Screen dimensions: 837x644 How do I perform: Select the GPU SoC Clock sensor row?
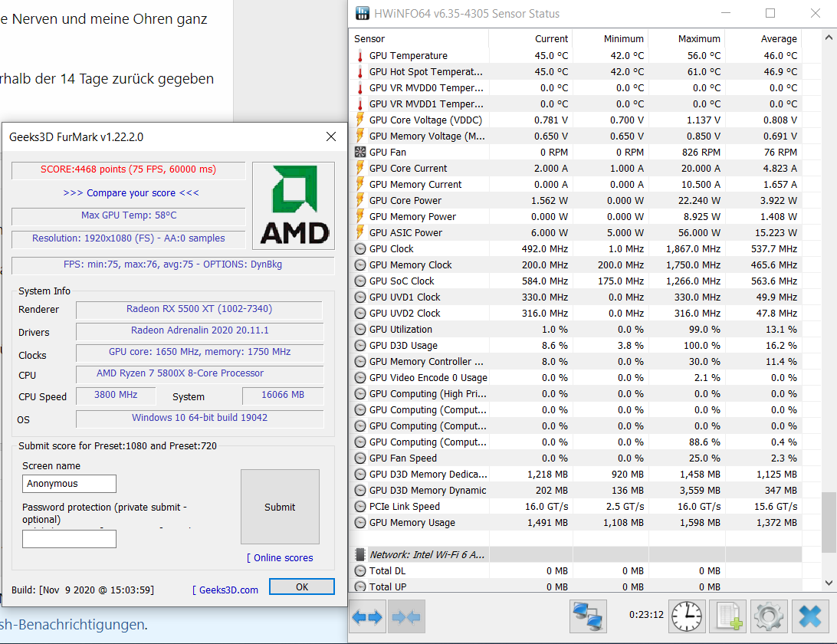click(x=576, y=281)
